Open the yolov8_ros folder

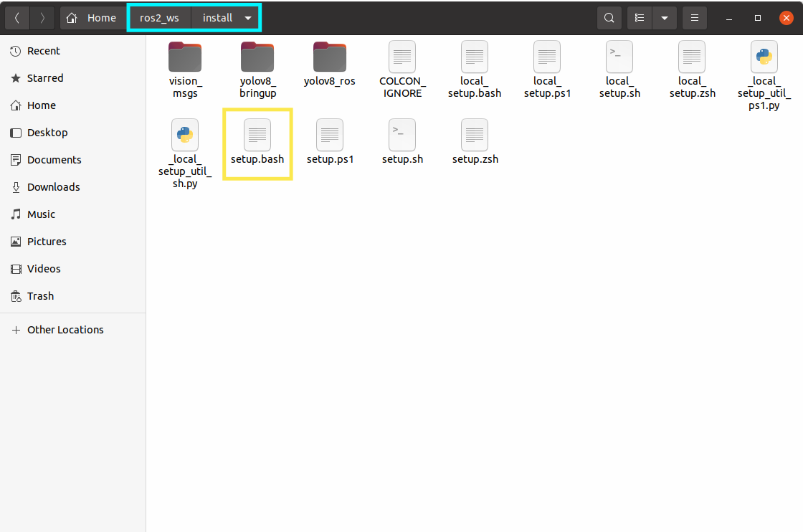coord(329,65)
